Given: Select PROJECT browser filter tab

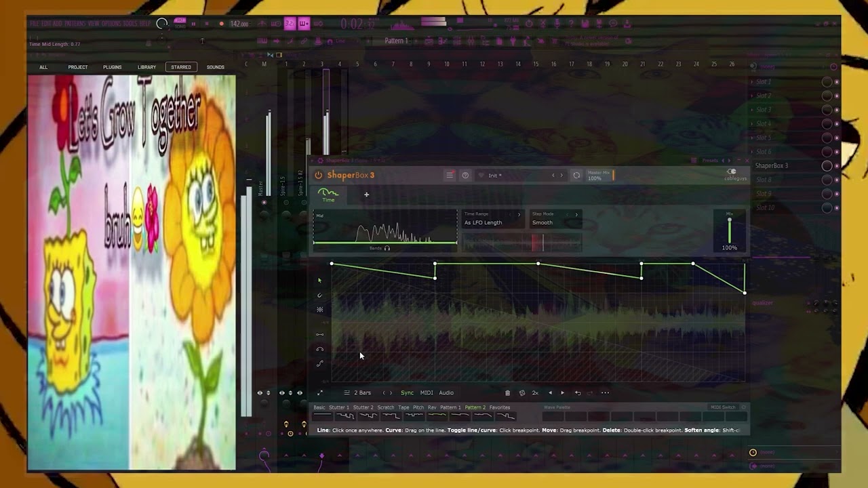Looking at the screenshot, I should [78, 67].
